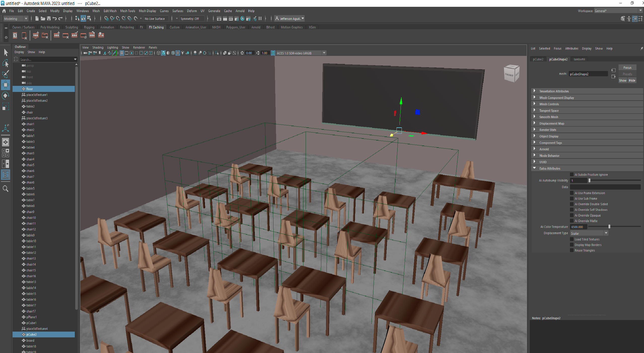Expand Render Stats section
Screen dimensions: 644x353
click(x=587, y=130)
